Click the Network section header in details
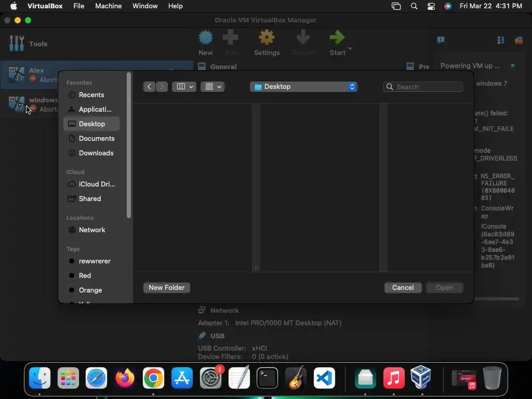Screen dimensions: 532x399 coord(224,310)
